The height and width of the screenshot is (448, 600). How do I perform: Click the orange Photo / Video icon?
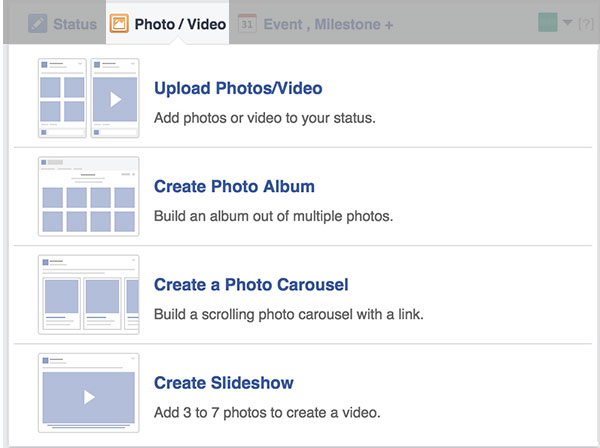pos(119,24)
